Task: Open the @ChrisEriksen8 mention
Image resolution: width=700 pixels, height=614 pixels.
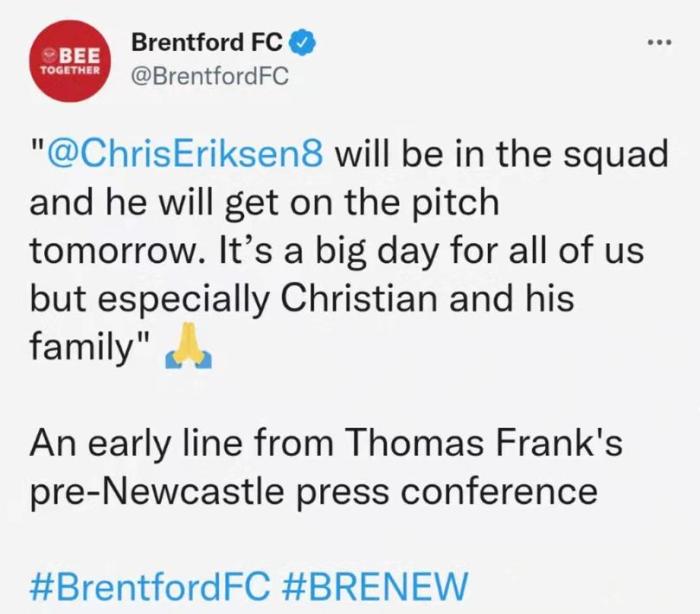Action: [x=184, y=156]
